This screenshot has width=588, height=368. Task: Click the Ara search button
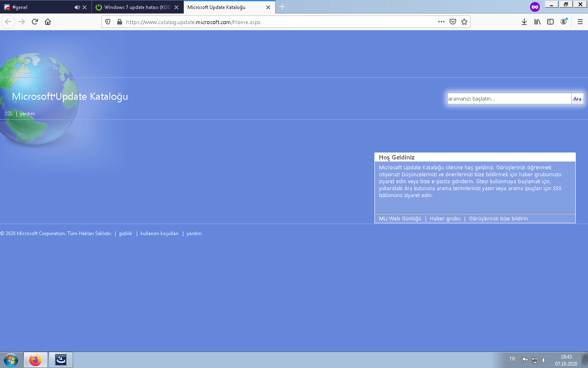click(577, 99)
